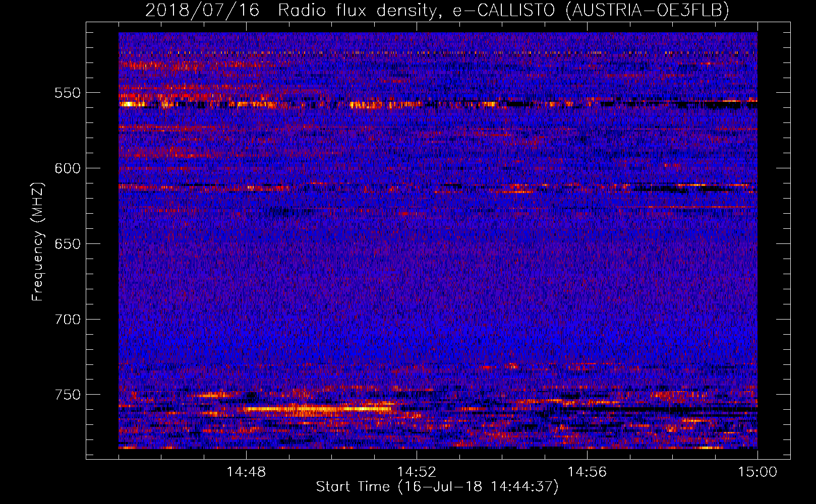Click the 650 frequency axis label

tap(67, 244)
